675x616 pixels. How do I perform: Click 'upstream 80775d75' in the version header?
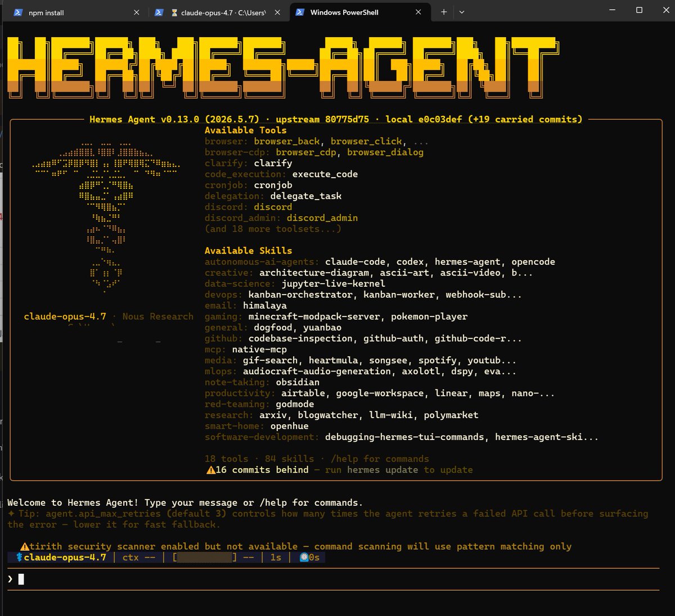coord(322,119)
